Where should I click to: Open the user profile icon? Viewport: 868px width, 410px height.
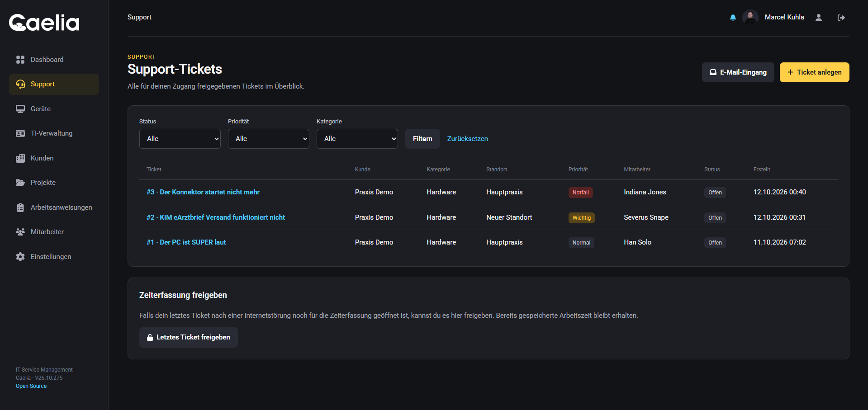(x=818, y=18)
